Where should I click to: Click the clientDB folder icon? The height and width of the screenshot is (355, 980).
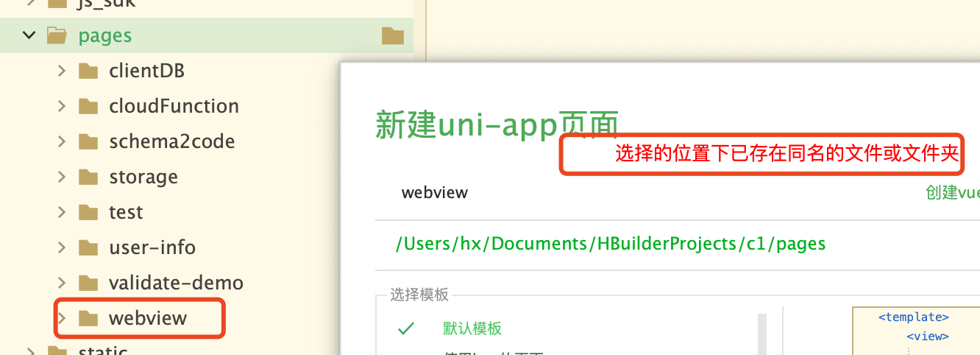(88, 71)
